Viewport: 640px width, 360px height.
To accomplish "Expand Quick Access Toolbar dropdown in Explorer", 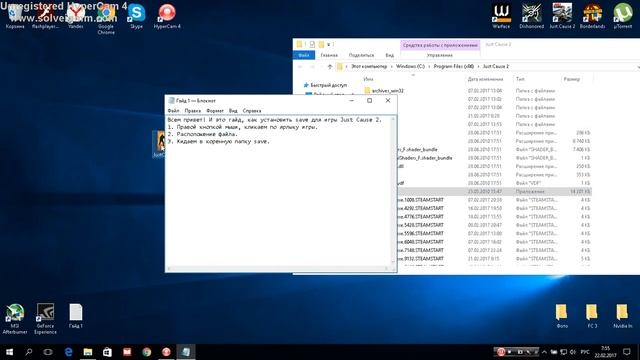I will [x=329, y=44].
